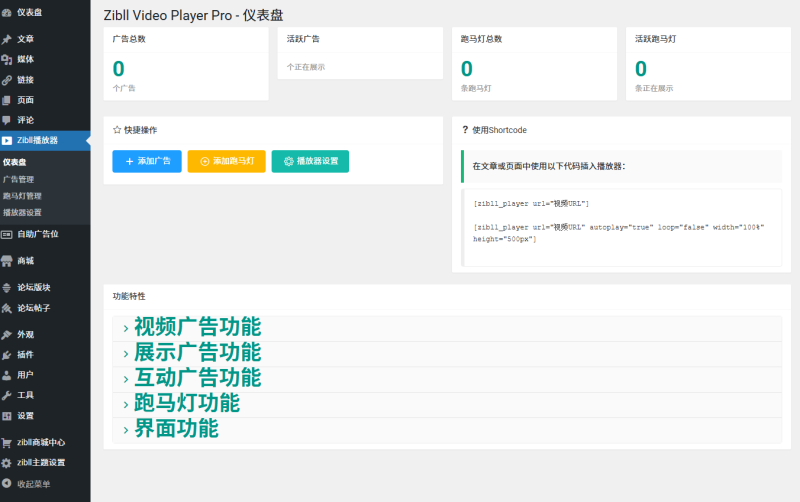Click the settings sliders icon beside 设置

[x=7, y=416]
